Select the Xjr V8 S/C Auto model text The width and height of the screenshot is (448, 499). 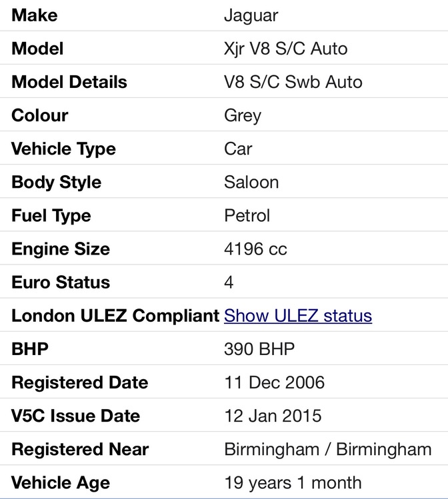click(x=285, y=49)
